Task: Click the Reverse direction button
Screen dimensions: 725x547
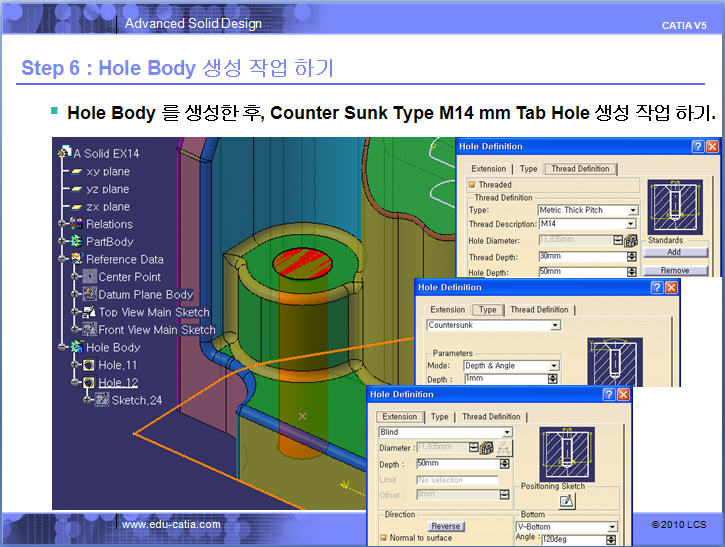Action: [446, 526]
